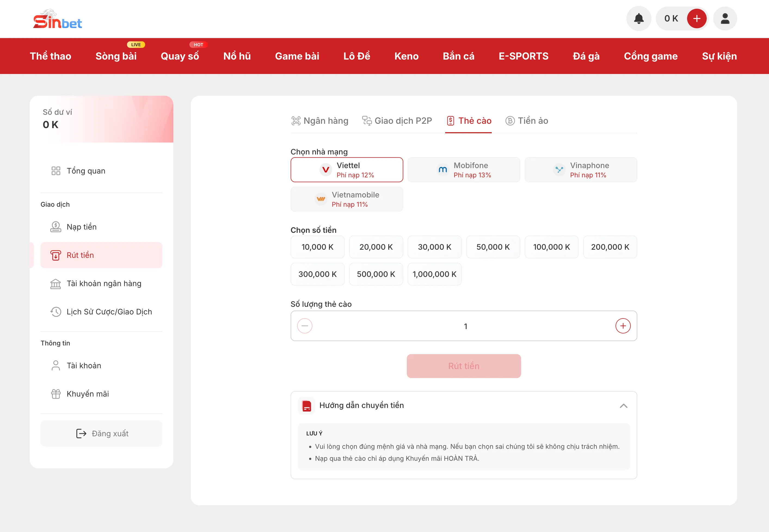Click the Tiền ảo bitcoin icon

point(510,121)
